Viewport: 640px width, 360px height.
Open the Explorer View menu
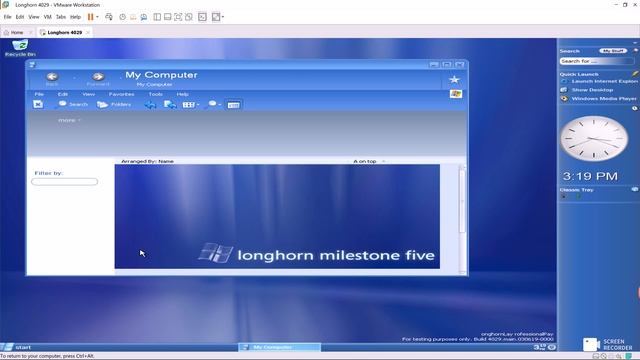[x=89, y=94]
